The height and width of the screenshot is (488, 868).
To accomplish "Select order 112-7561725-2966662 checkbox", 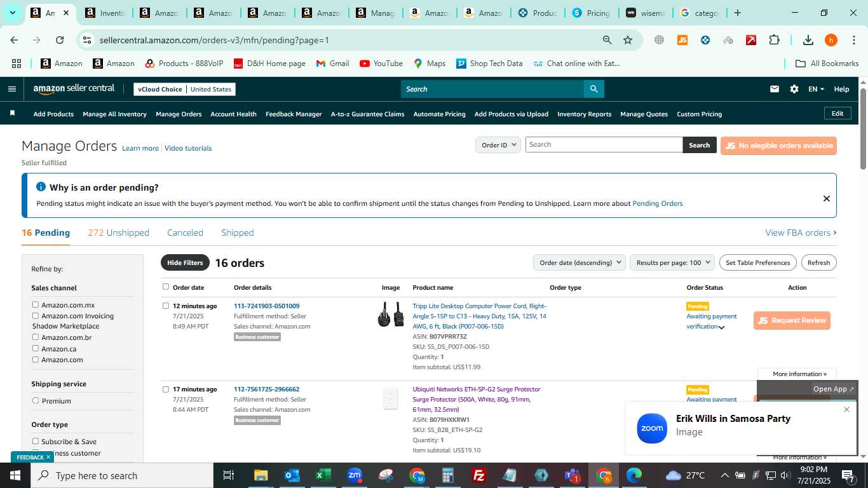I will 166,389.
